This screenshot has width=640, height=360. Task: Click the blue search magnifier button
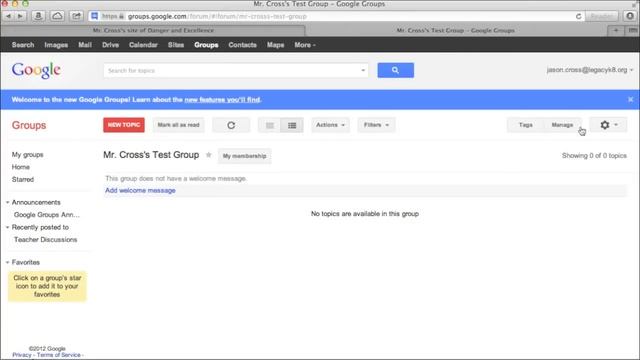[396, 70]
